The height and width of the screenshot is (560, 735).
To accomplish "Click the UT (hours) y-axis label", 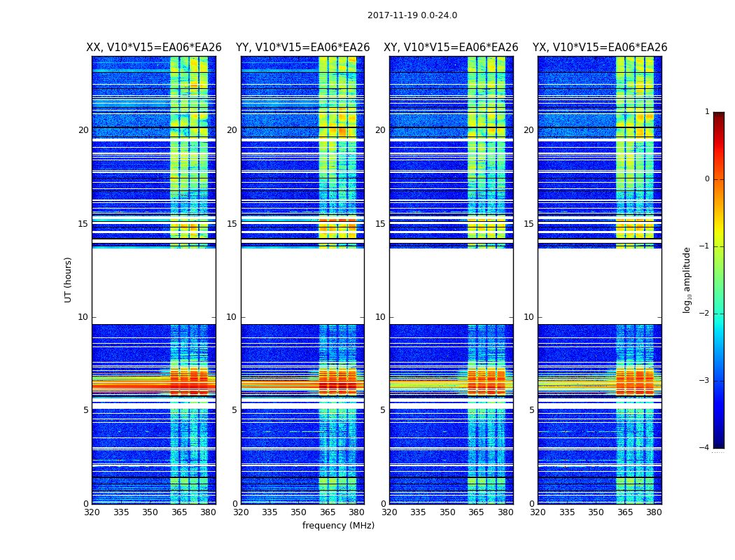I will 68,279.
